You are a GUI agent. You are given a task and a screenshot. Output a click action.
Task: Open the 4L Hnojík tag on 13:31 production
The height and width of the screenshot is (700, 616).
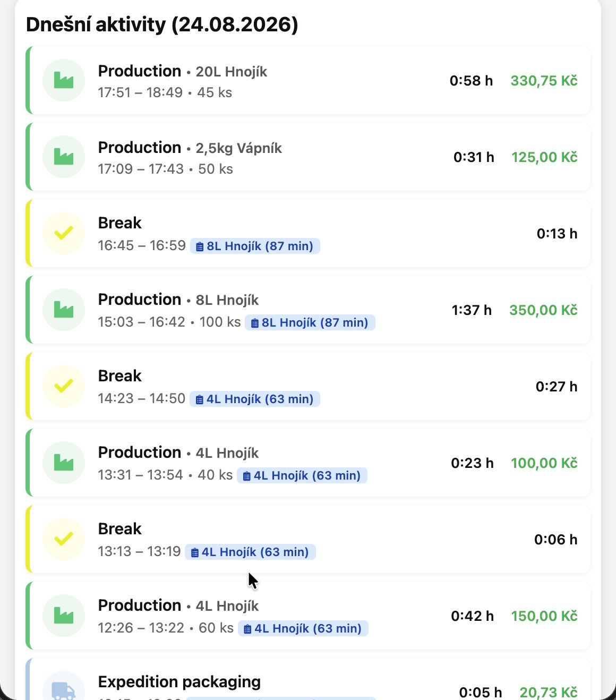[302, 475]
